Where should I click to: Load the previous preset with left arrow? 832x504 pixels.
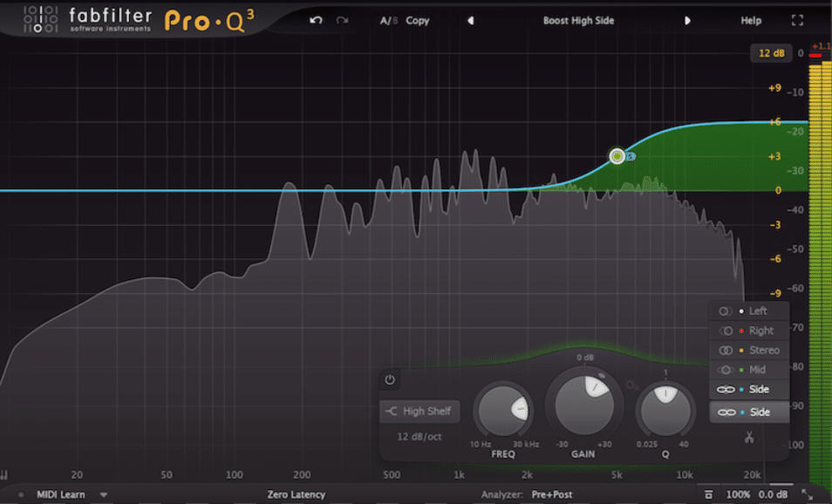pos(470,21)
